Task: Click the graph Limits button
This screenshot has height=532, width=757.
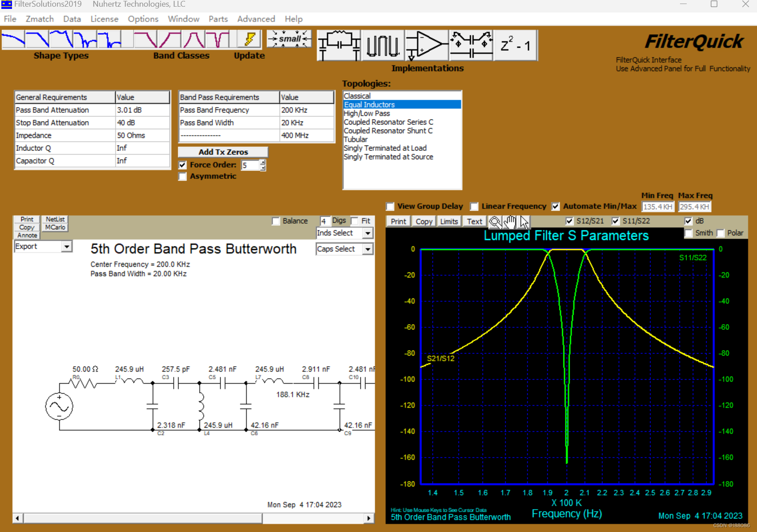Action: coord(449,222)
